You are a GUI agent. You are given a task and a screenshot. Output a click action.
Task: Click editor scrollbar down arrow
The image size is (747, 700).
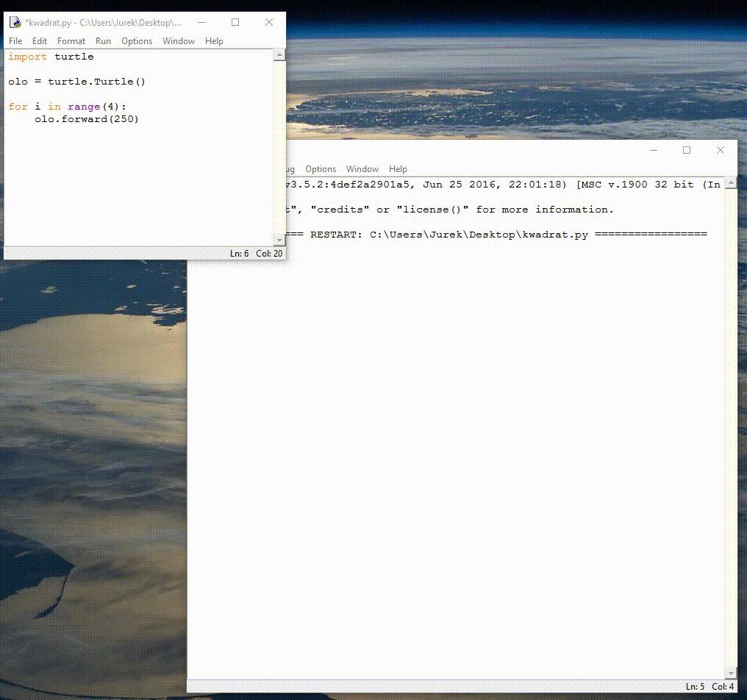[x=279, y=240]
